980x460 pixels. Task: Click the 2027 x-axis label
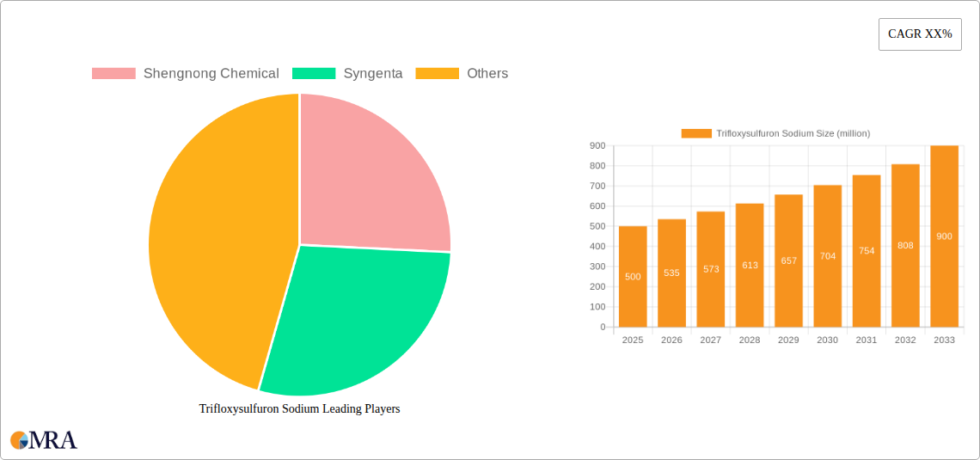click(711, 340)
